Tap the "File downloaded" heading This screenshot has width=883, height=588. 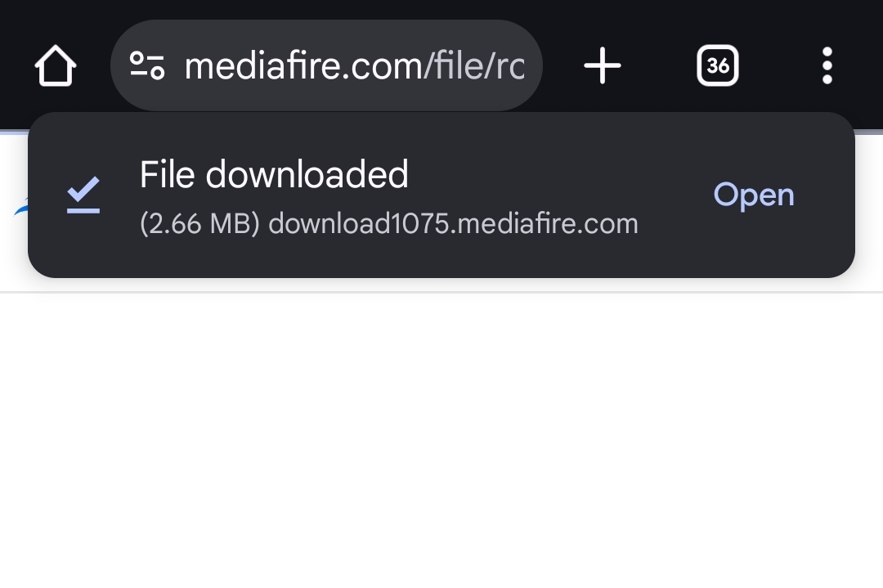(274, 175)
